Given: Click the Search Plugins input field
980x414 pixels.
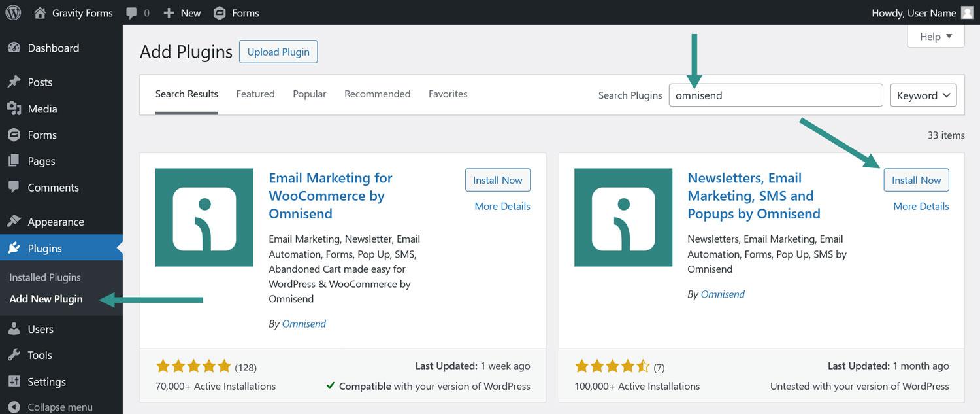Looking at the screenshot, I should pyautogui.click(x=776, y=95).
